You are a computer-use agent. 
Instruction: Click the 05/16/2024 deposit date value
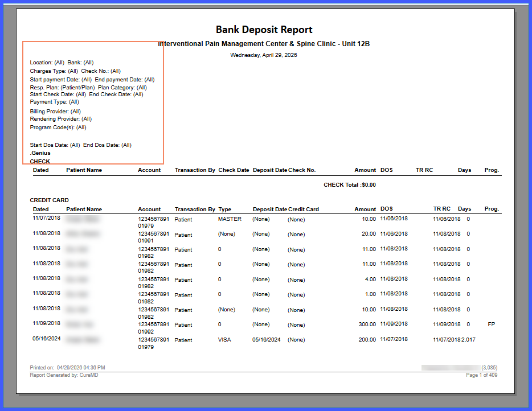267,339
